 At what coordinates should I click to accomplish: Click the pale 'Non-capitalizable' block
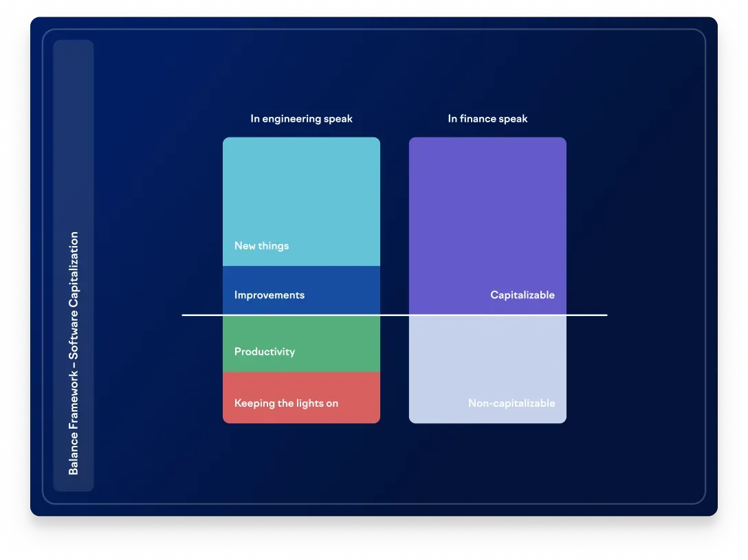click(x=487, y=370)
